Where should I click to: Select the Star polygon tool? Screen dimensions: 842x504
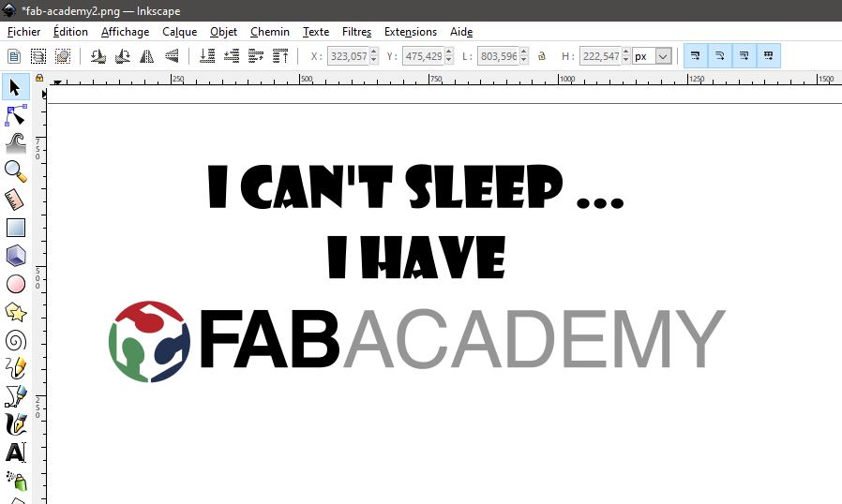(x=16, y=312)
